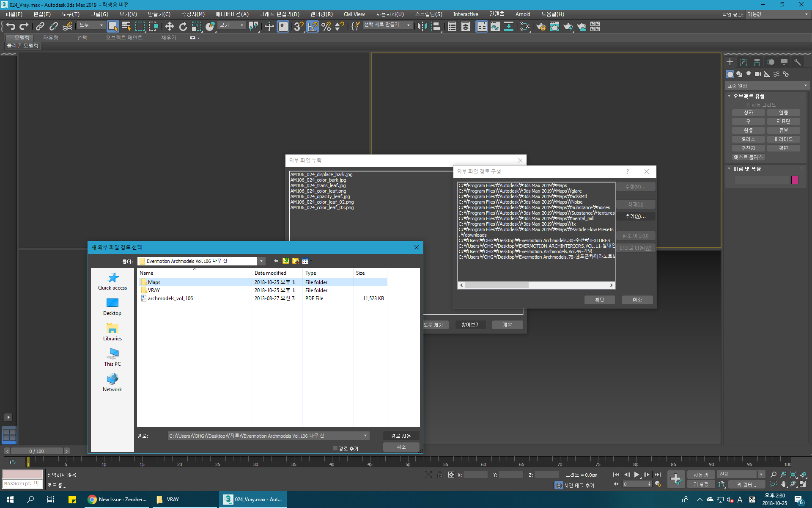The width and height of the screenshot is (812, 508).
Task: Toggle Window/Crossing selection button
Action: click(x=153, y=27)
